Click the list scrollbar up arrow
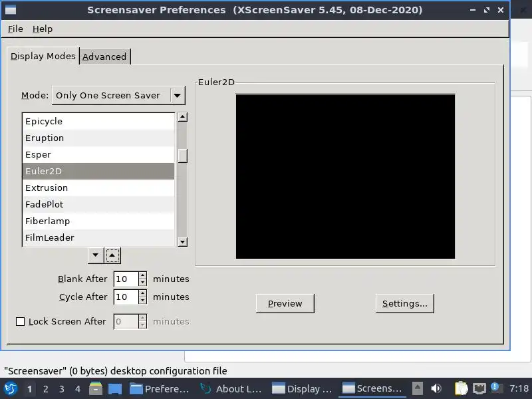The height and width of the screenshot is (399, 532). point(182,117)
